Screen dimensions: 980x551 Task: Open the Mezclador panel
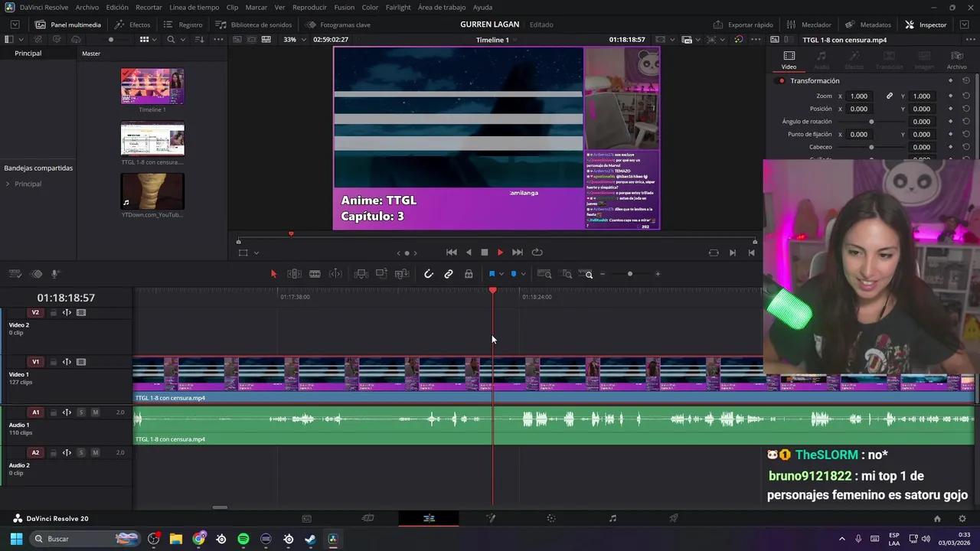pos(808,24)
